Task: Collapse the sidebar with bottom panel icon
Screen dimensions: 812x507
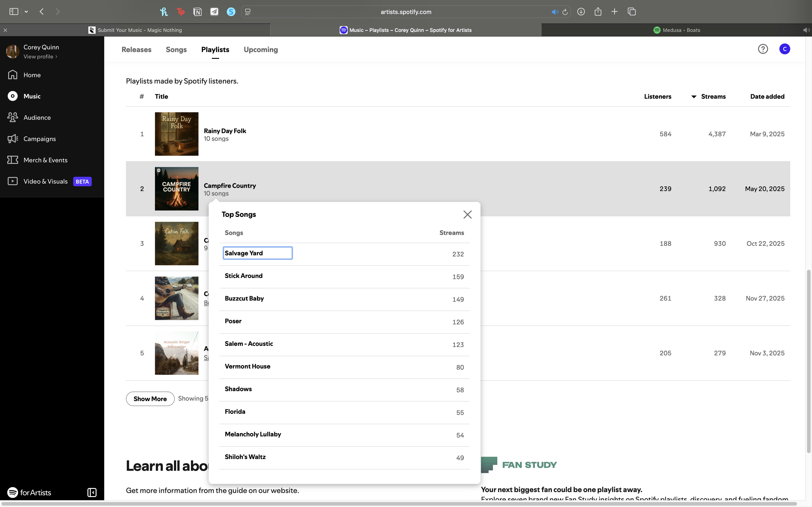Action: click(x=92, y=492)
